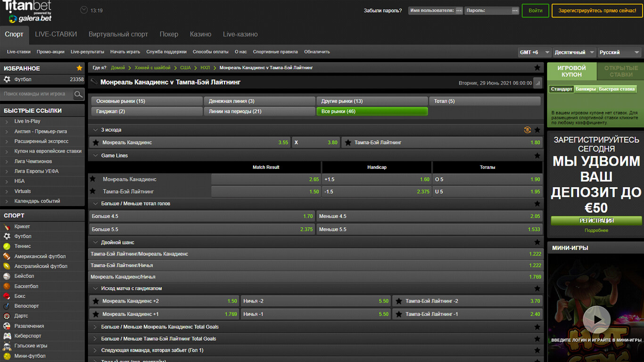Click the statistics chart icon beside match date
This screenshot has height=362, width=644.
tap(537, 83)
